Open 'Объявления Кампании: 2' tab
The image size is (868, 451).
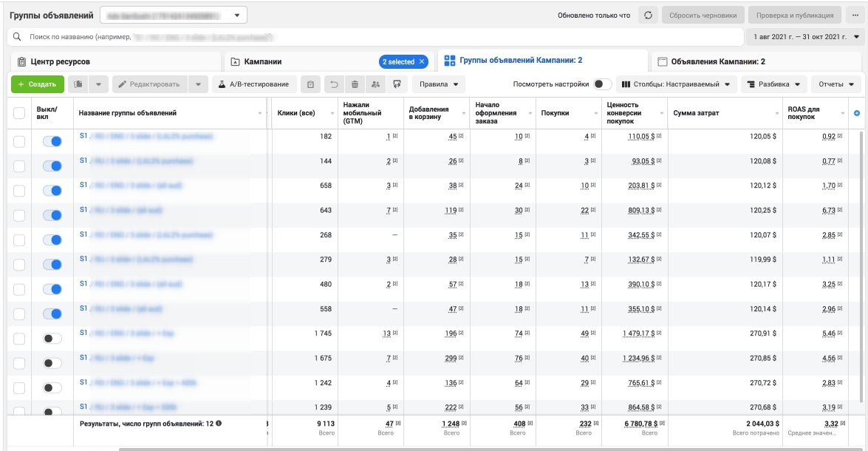pyautogui.click(x=757, y=61)
